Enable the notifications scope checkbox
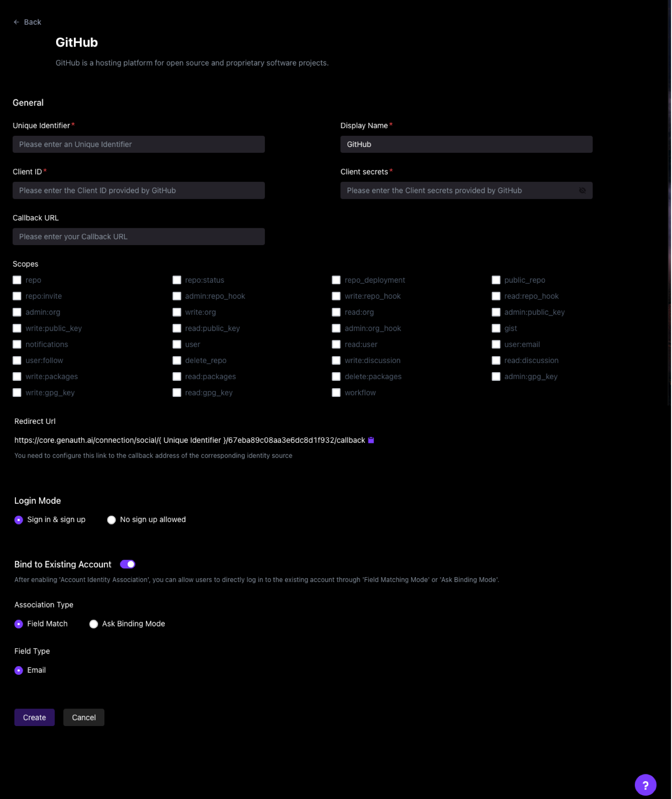The image size is (672, 799). coord(17,345)
